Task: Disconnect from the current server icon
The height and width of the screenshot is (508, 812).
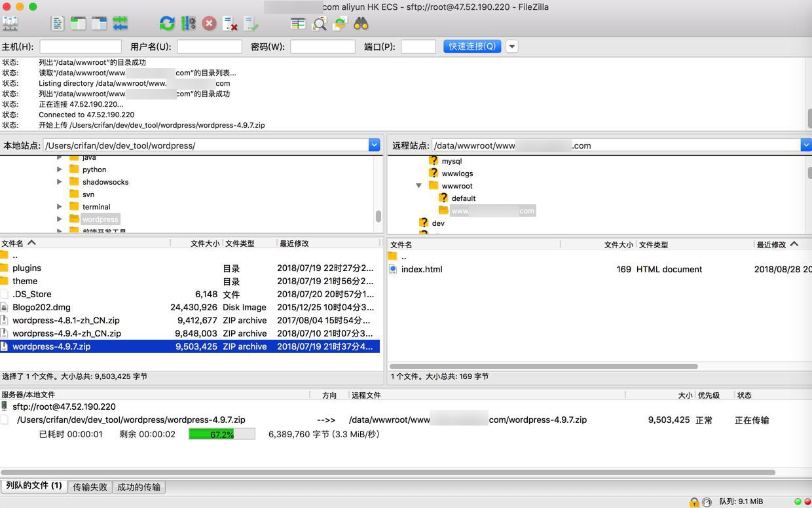Action: point(231,24)
